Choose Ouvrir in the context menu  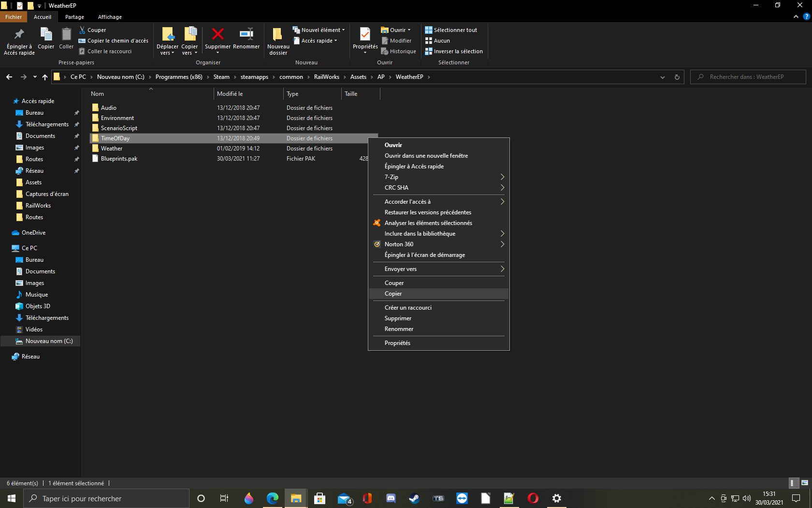point(438,145)
